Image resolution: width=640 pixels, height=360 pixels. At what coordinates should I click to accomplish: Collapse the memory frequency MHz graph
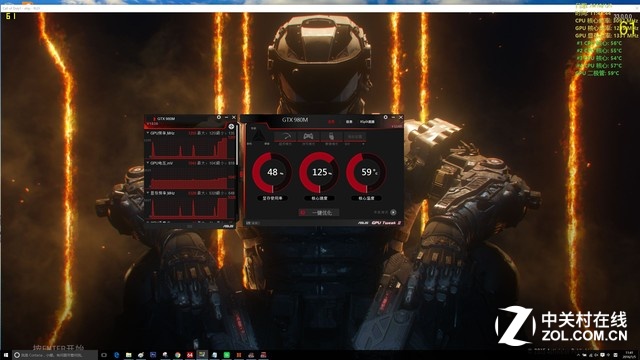[x=148, y=193]
